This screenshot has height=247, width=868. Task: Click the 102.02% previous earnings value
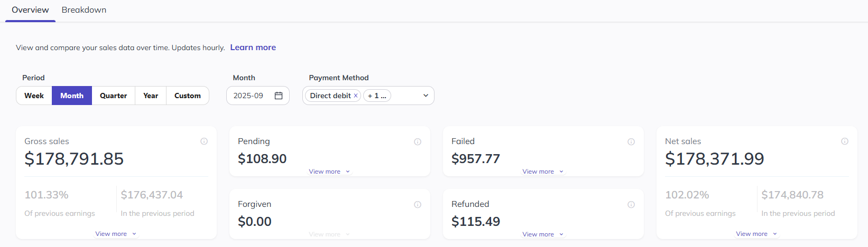coord(687,195)
